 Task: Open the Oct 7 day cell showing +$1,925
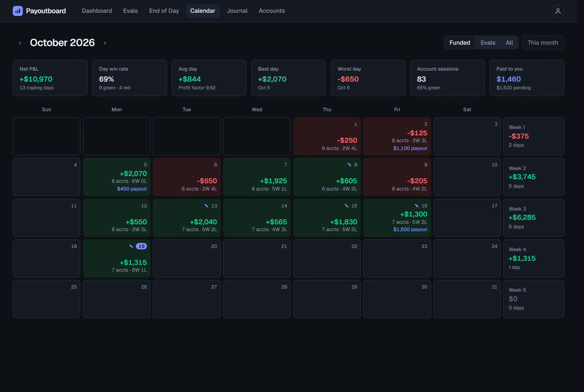point(257,177)
